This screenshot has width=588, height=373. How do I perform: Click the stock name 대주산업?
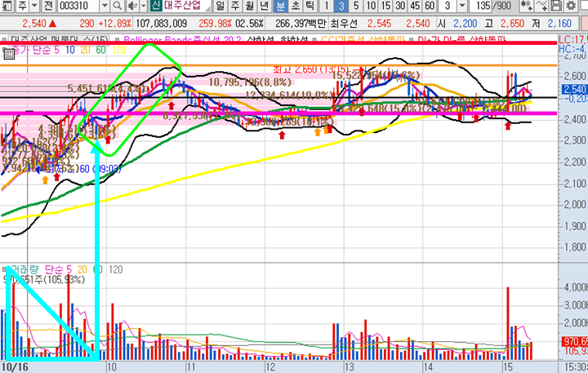click(x=181, y=6)
